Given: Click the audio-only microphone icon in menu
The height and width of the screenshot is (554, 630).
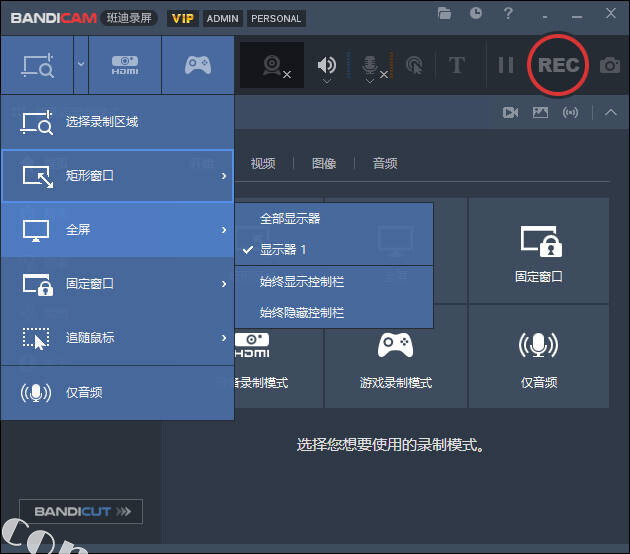Looking at the screenshot, I should [36, 393].
